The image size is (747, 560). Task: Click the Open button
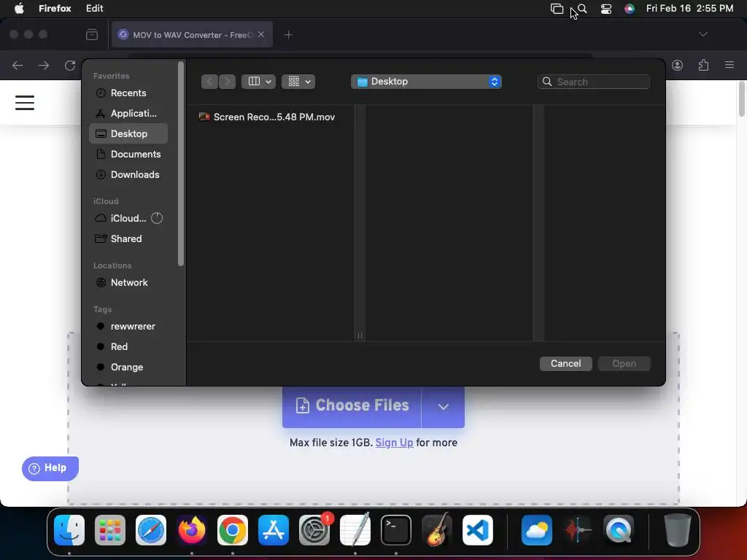point(624,364)
